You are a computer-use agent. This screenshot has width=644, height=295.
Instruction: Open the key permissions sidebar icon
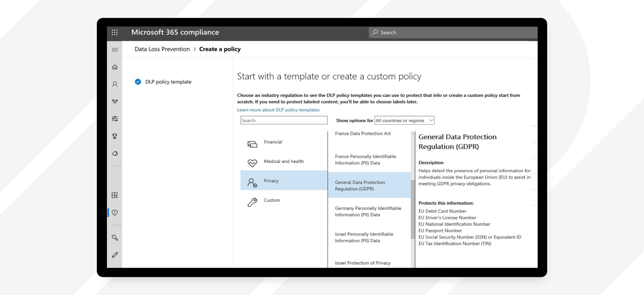(115, 237)
